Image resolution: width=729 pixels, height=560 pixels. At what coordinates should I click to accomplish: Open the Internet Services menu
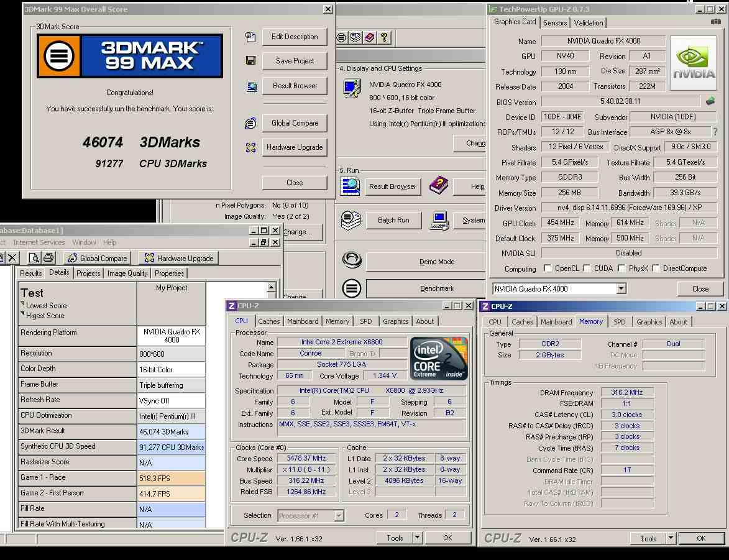pos(39,242)
